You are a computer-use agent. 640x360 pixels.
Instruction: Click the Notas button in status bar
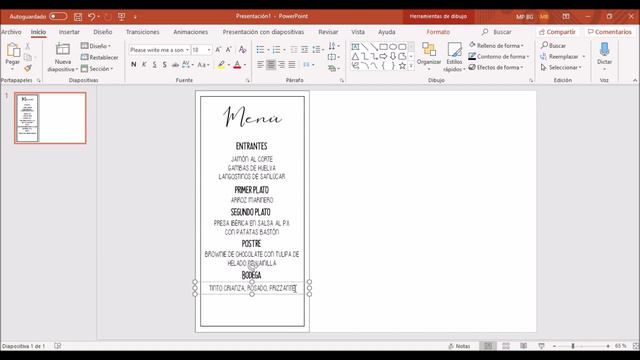click(x=459, y=346)
